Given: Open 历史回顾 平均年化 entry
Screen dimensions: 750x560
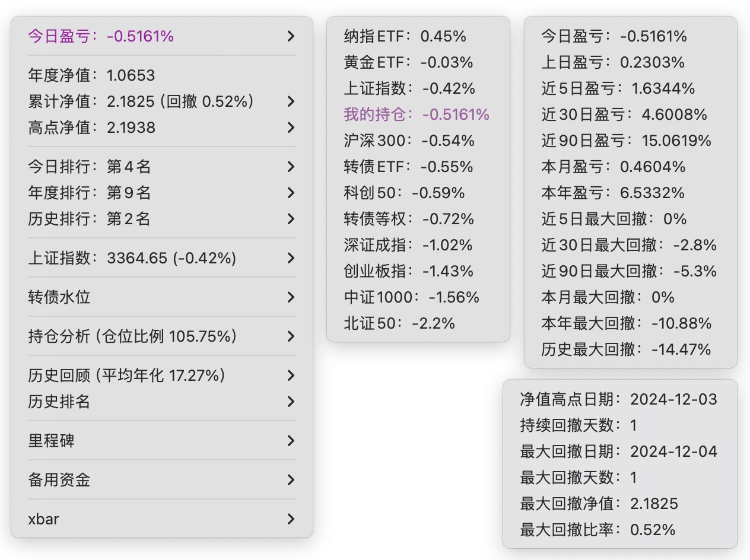Looking at the screenshot, I should [x=126, y=376].
